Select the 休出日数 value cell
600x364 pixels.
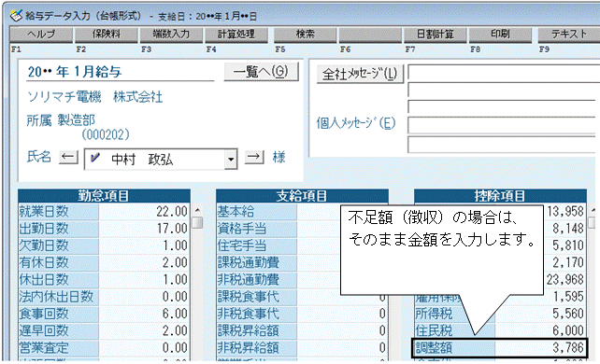coord(144,280)
